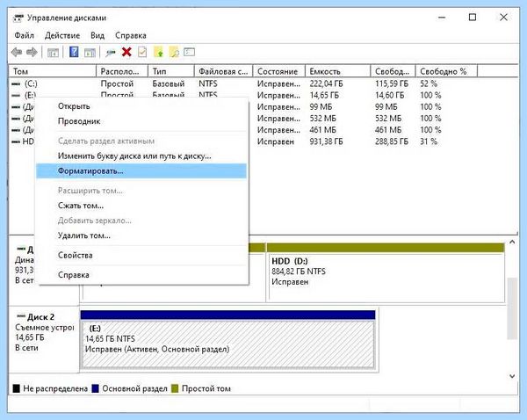Click capacity cell 461 МБ
Image resolution: width=527 pixels, height=420 pixels.
point(322,130)
